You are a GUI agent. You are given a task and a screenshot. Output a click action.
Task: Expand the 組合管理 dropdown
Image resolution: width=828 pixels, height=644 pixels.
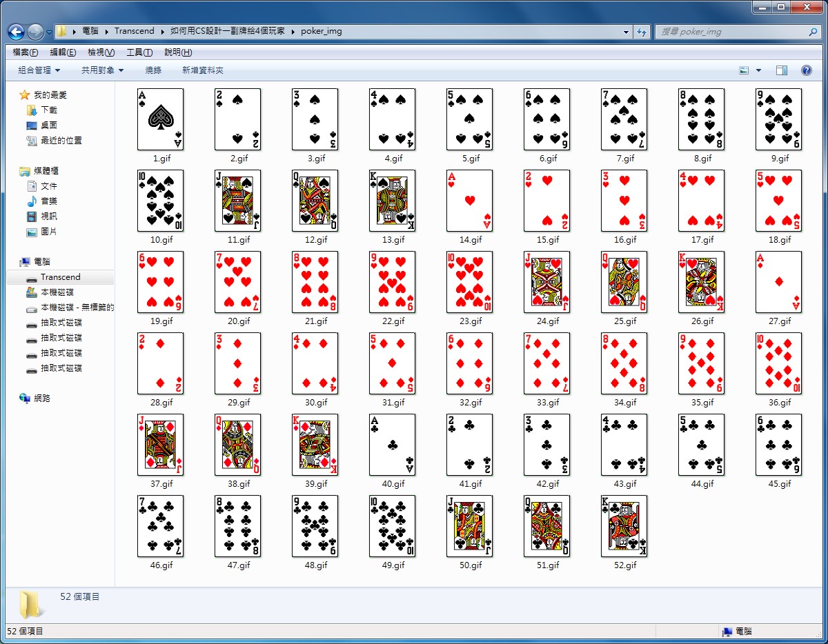click(39, 70)
